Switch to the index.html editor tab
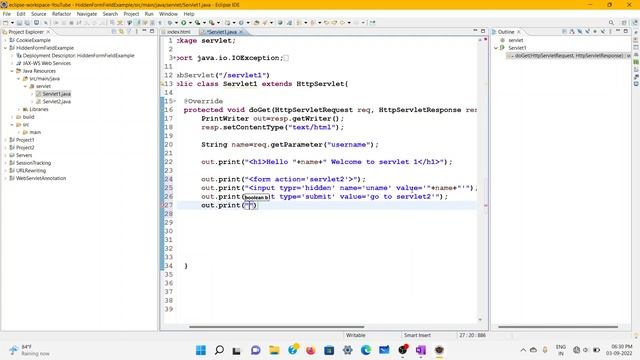 (x=178, y=32)
